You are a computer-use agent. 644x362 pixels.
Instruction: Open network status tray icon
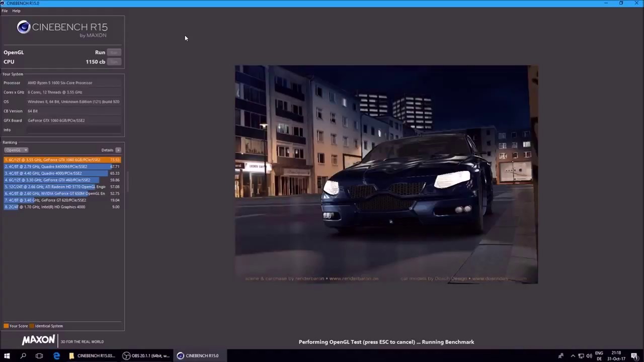point(581,356)
